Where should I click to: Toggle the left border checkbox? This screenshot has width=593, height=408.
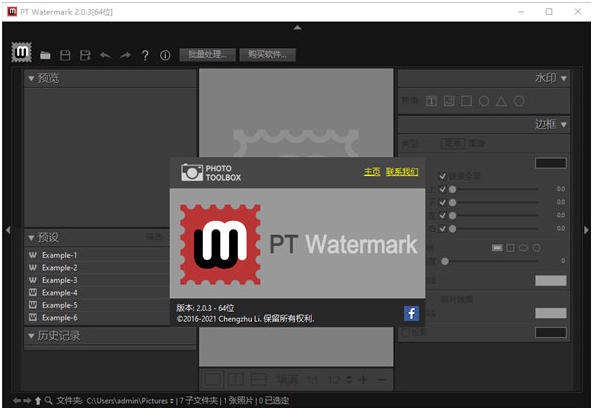pos(442,216)
